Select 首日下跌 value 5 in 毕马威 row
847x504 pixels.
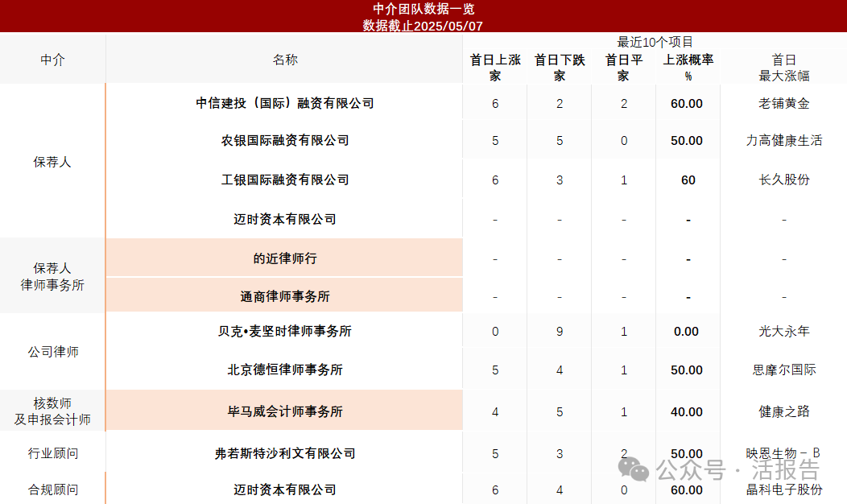tap(560, 412)
